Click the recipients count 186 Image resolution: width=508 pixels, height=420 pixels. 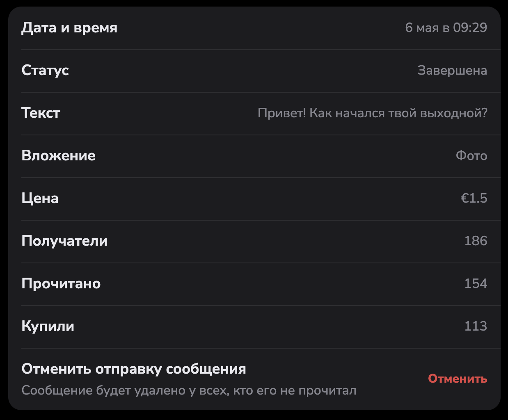476,241
